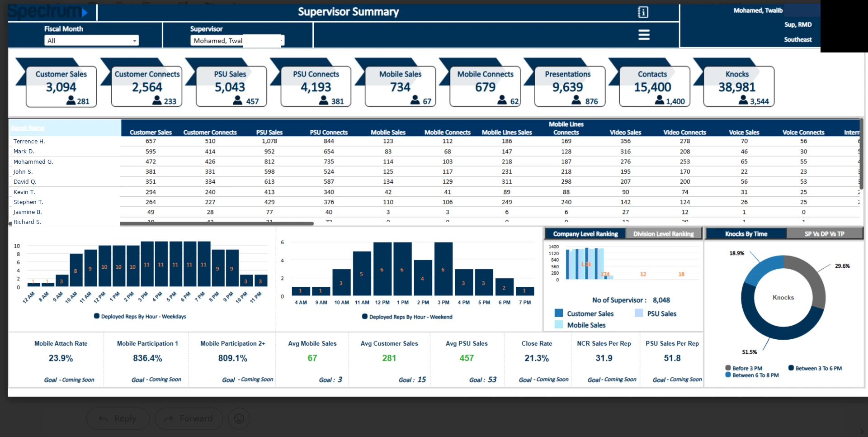Click person icon in Mobile Connects card

502,100
